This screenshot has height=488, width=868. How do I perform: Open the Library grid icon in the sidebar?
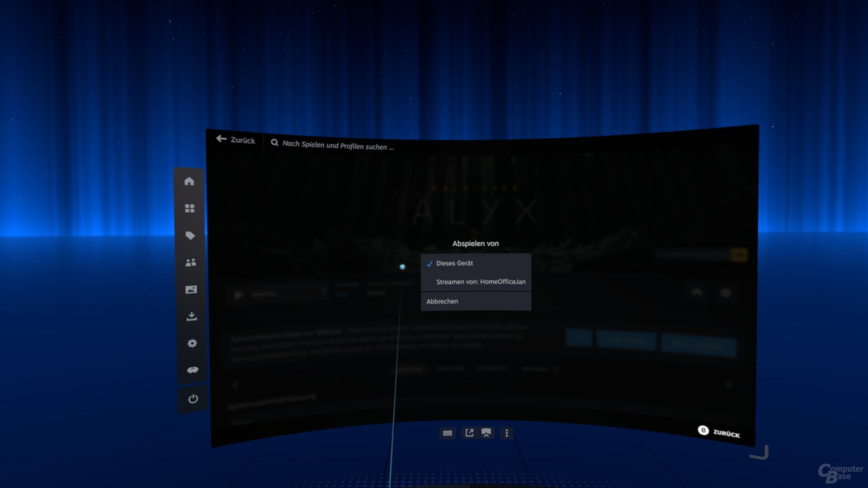coord(189,208)
